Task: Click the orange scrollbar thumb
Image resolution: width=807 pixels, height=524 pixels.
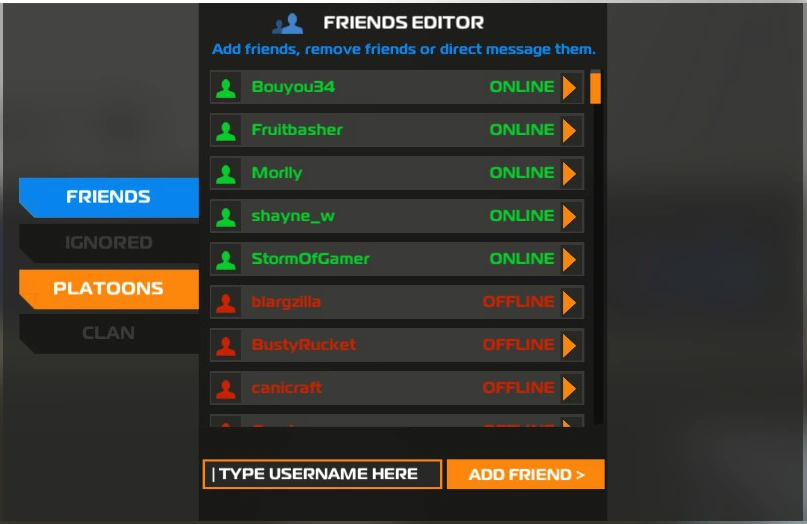Action: (595, 89)
